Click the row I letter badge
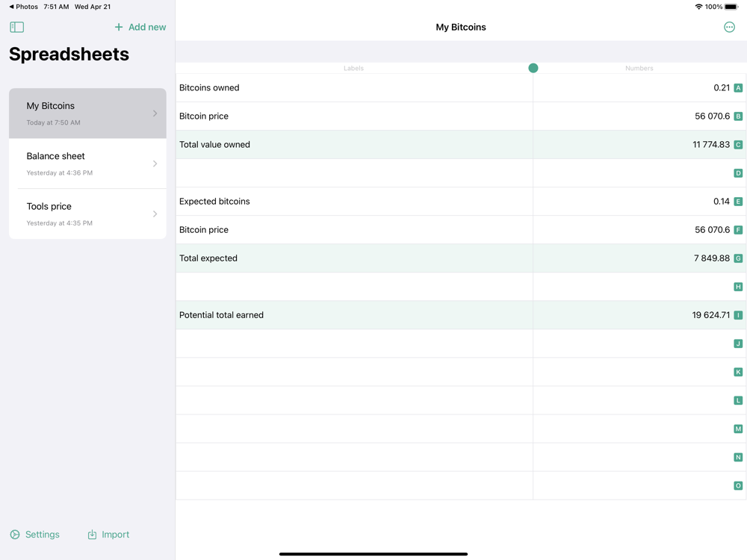This screenshot has height=560, width=747. tap(738, 315)
